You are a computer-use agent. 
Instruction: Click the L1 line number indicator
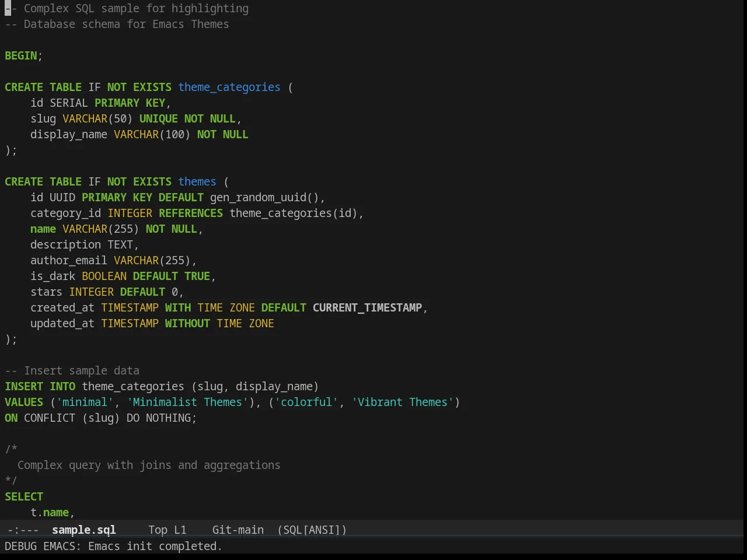click(x=180, y=530)
